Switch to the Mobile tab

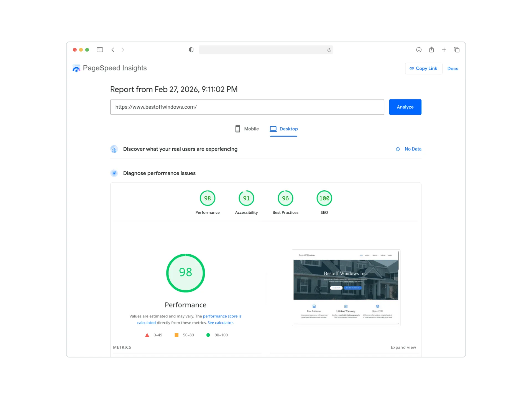click(247, 129)
